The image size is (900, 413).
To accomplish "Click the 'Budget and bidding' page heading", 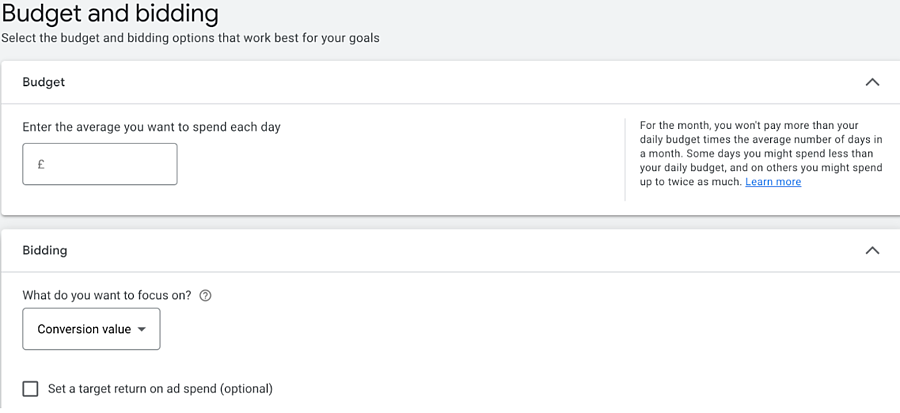I will [x=110, y=14].
